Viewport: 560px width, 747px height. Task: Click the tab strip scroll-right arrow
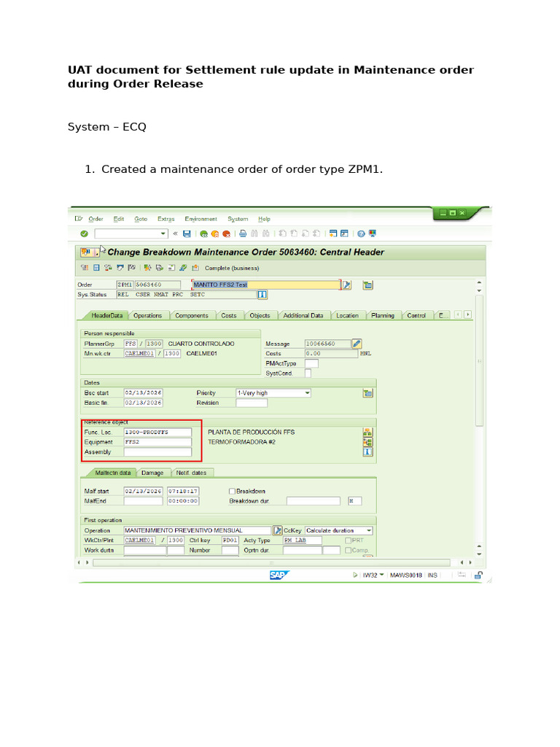pos(467,314)
